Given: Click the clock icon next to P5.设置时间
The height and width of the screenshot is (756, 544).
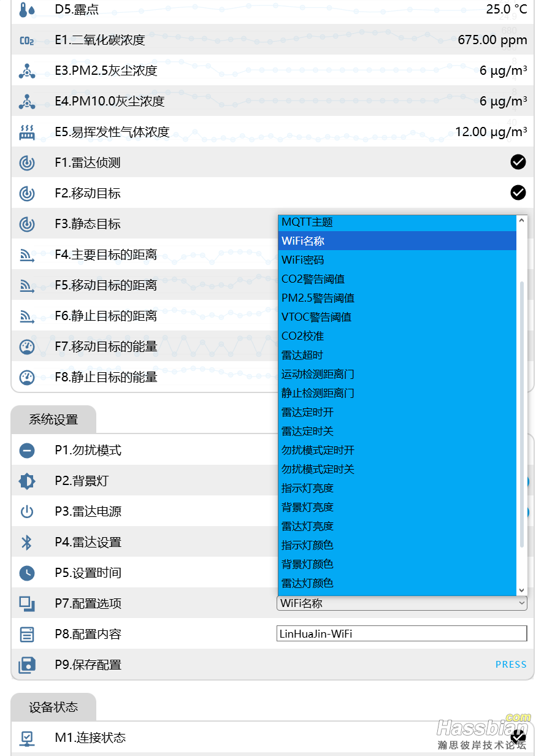Looking at the screenshot, I should click(x=27, y=573).
